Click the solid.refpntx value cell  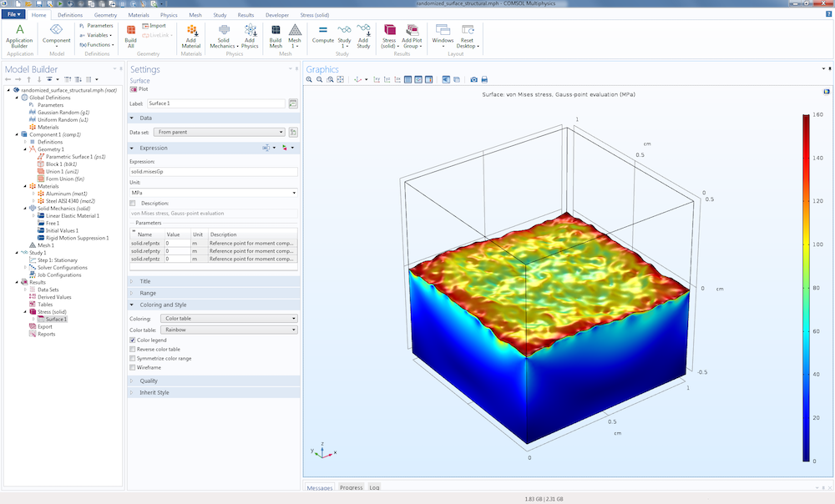[177, 243]
